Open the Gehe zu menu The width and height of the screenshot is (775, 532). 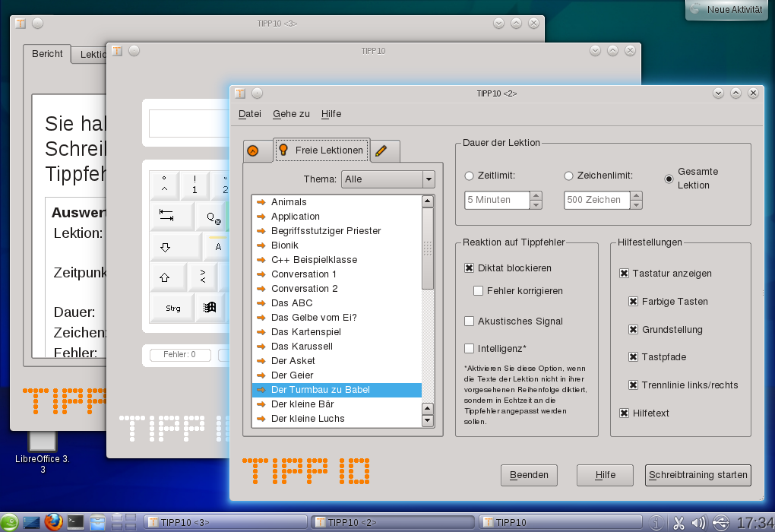click(291, 114)
